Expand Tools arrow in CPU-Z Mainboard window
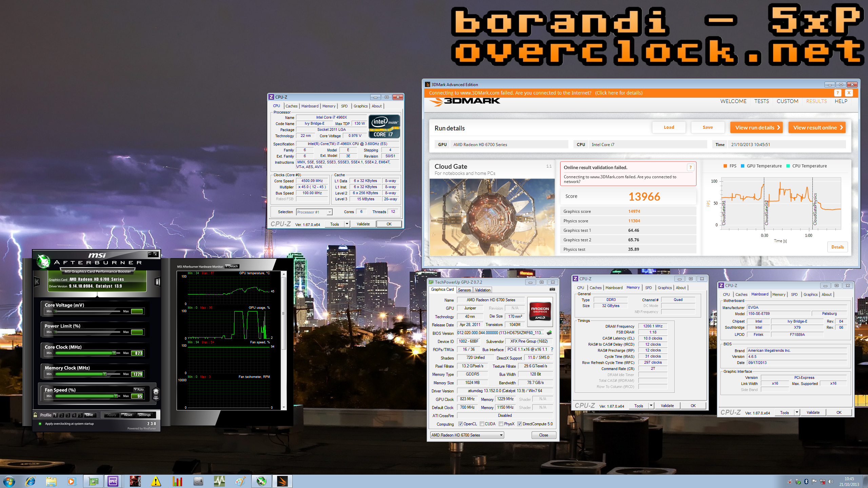The width and height of the screenshot is (868, 488). pos(797,412)
